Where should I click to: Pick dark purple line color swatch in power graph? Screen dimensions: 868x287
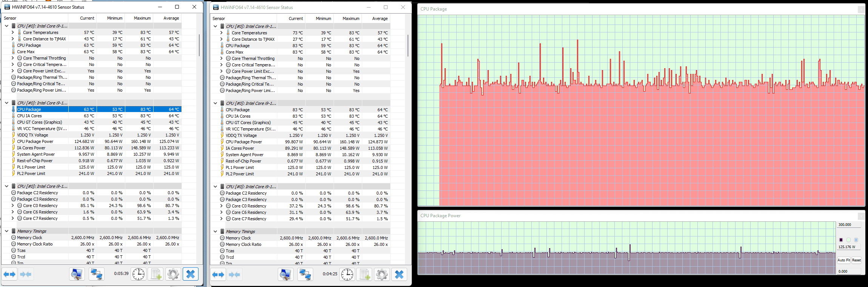click(x=841, y=240)
